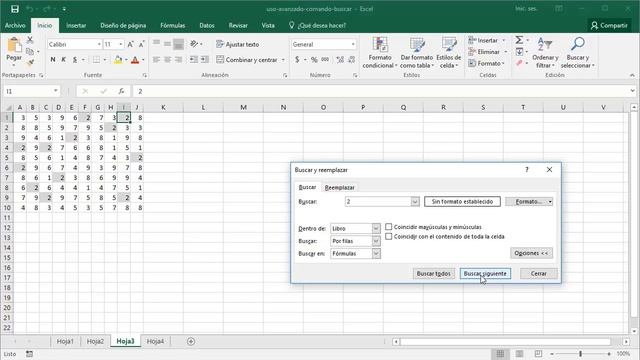
Task: Open the Buscar search term dropdown
Action: [x=415, y=201]
